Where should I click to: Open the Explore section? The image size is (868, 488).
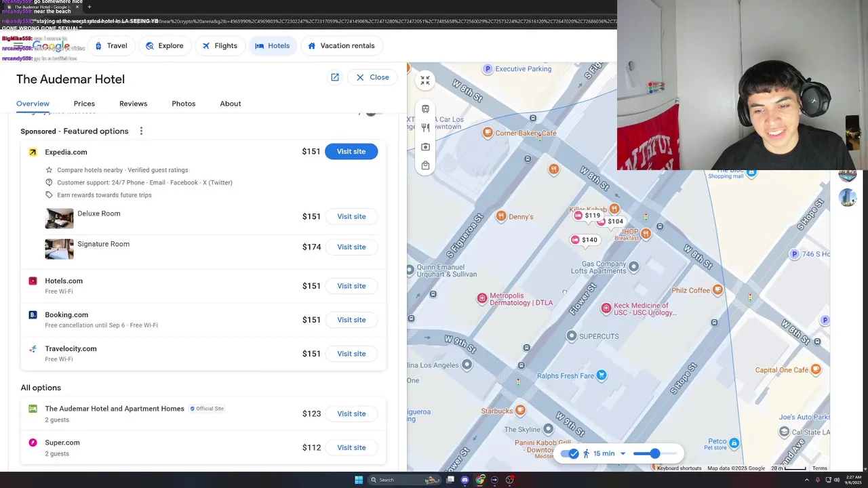coord(164,45)
